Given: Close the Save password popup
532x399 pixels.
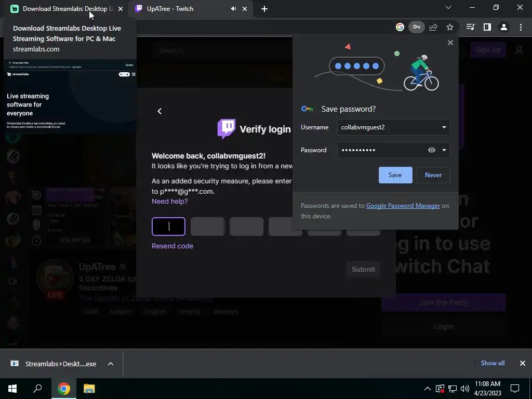Looking at the screenshot, I should pyautogui.click(x=450, y=43).
